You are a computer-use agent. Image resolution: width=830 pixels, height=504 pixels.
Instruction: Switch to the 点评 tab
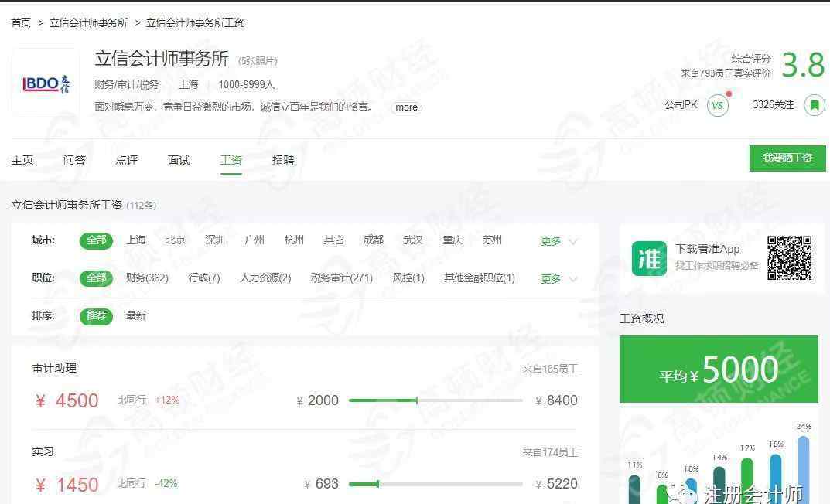(127, 160)
